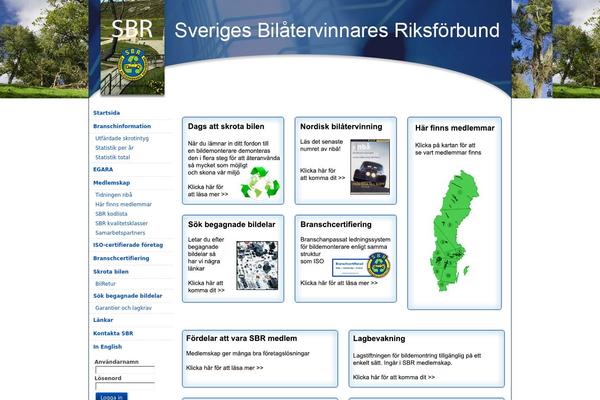Screen dimensions: 600x400
Task: Open Statistik per år sublink
Action: [x=114, y=148]
